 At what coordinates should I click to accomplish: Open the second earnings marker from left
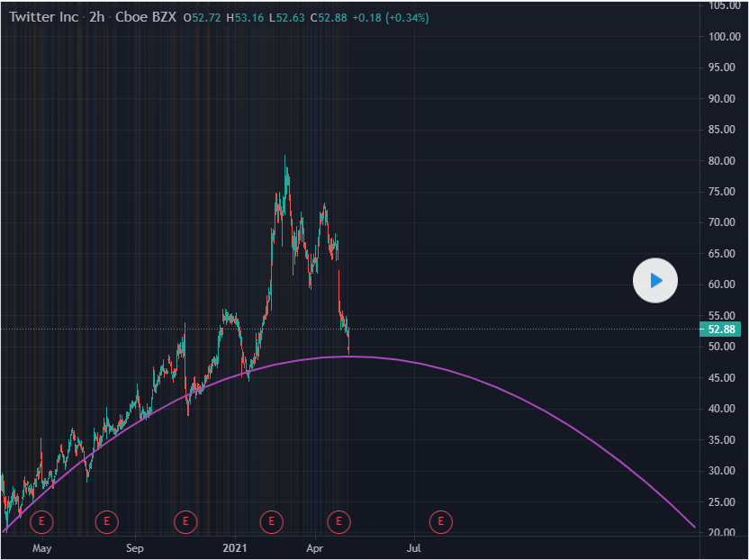pyautogui.click(x=106, y=520)
